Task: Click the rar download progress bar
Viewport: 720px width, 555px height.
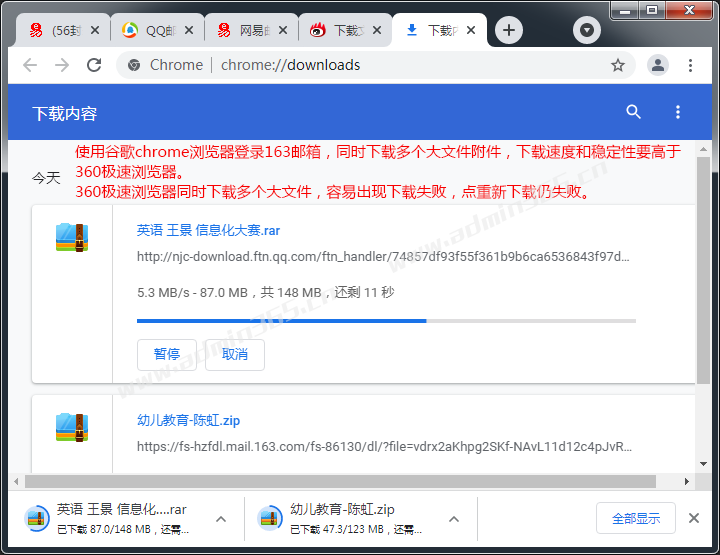Action: [x=386, y=321]
